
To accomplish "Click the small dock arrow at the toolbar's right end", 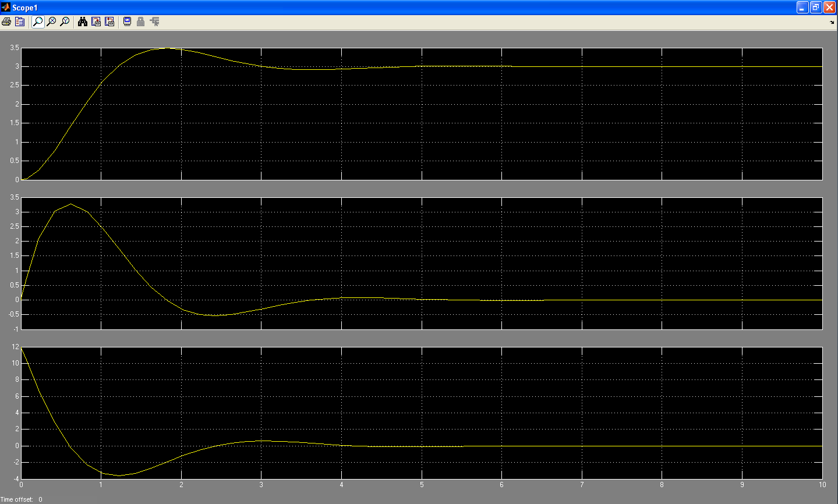I will point(832,22).
